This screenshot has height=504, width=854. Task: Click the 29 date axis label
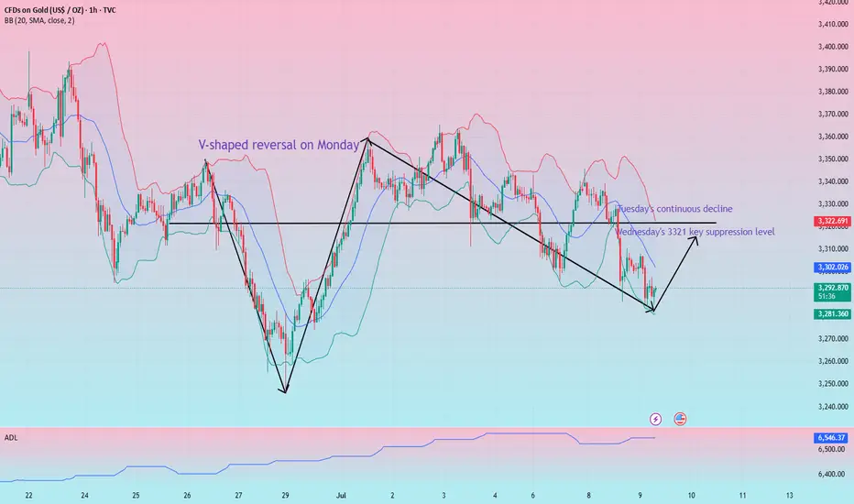[285, 495]
